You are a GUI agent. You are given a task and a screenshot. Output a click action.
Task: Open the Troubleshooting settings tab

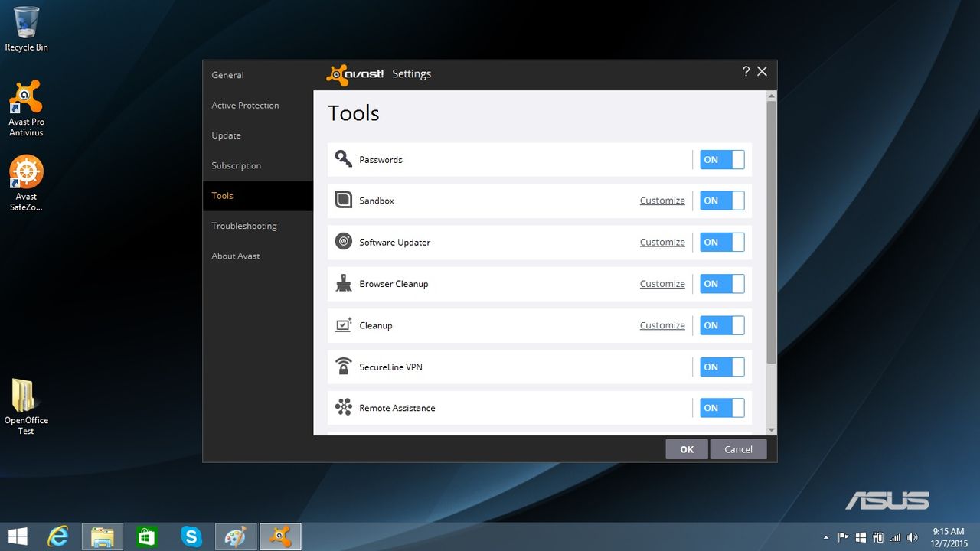coord(258,226)
